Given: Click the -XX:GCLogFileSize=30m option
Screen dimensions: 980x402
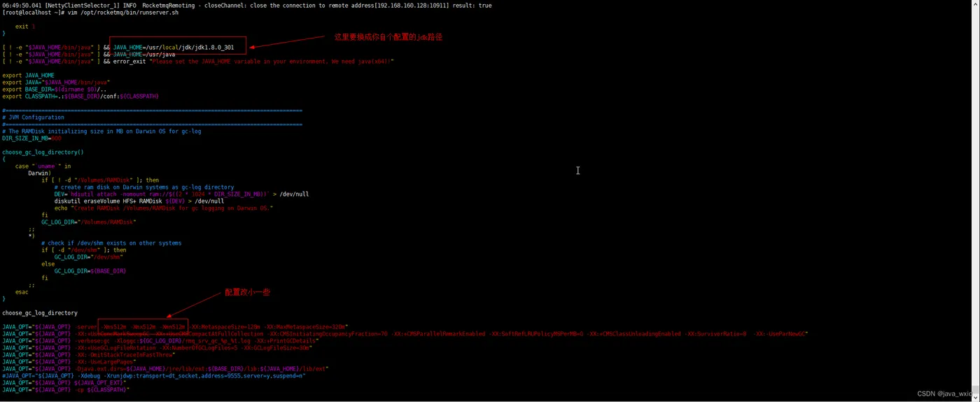Looking at the screenshot, I should 274,347.
